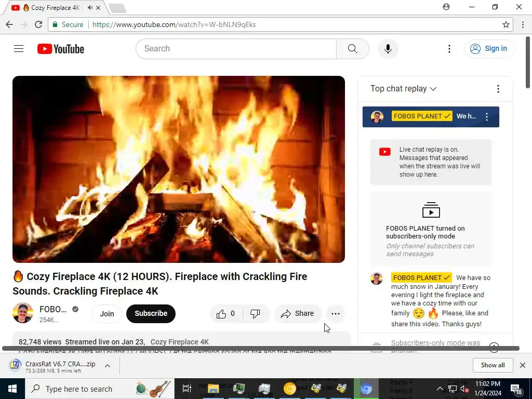Click Type here to search box

(100, 389)
